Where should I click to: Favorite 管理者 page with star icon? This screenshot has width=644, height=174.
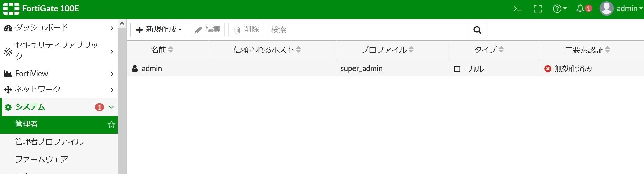[x=111, y=125]
